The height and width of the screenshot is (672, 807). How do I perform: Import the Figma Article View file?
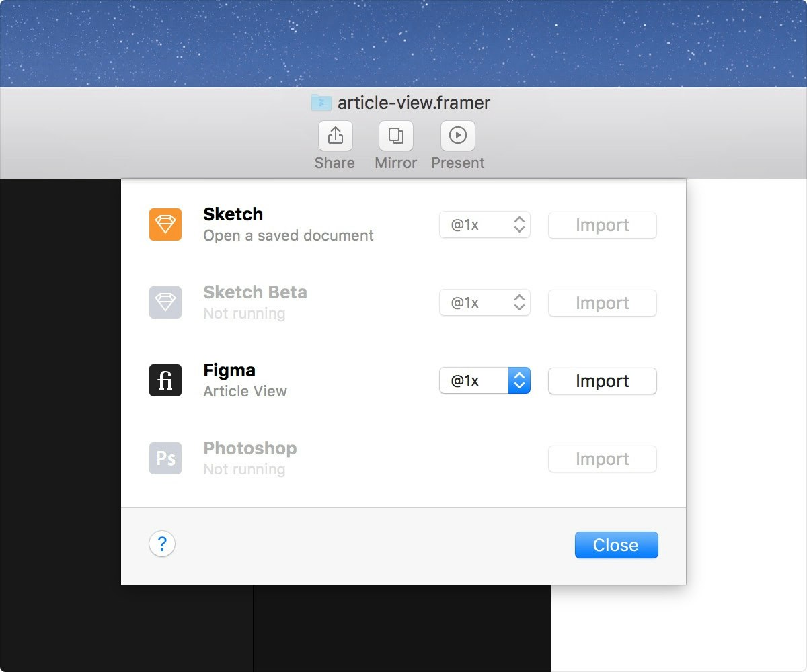[x=603, y=381]
